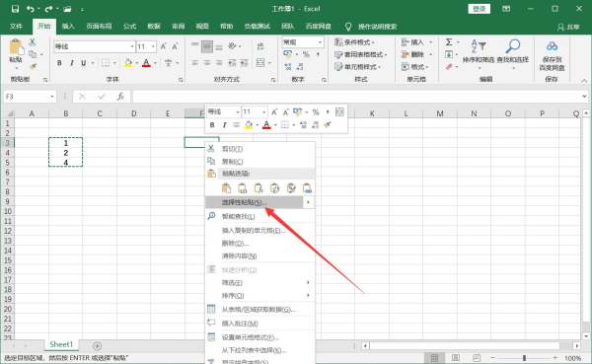Click Increase Font Size in the ribbon
The height and width of the screenshot is (364, 592).
pos(164,46)
